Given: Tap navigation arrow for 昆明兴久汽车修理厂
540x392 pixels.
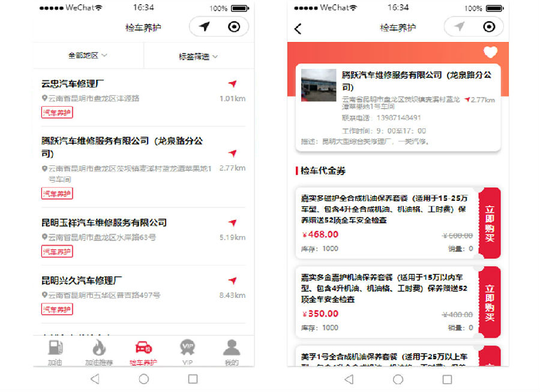Looking at the screenshot, I should (232, 281).
